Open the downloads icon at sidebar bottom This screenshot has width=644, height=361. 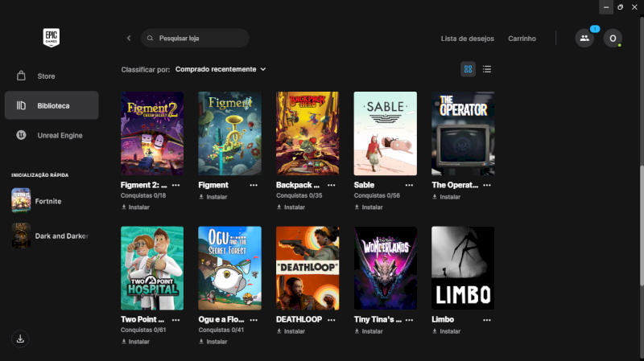coord(20,338)
